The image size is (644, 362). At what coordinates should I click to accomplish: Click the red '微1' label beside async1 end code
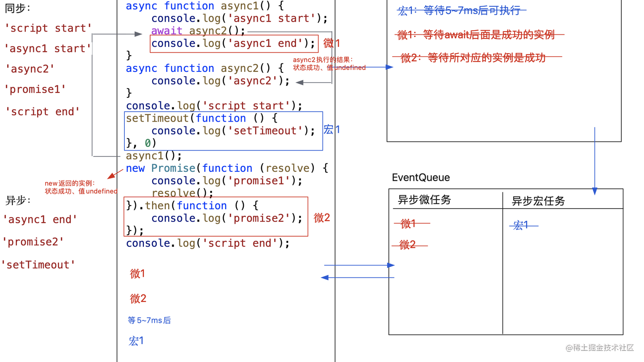pos(332,43)
